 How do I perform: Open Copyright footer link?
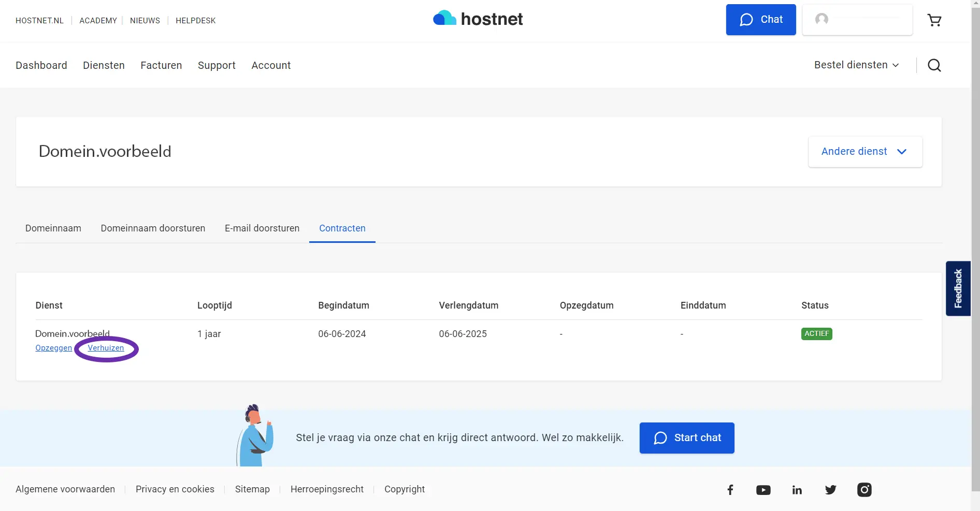(405, 489)
